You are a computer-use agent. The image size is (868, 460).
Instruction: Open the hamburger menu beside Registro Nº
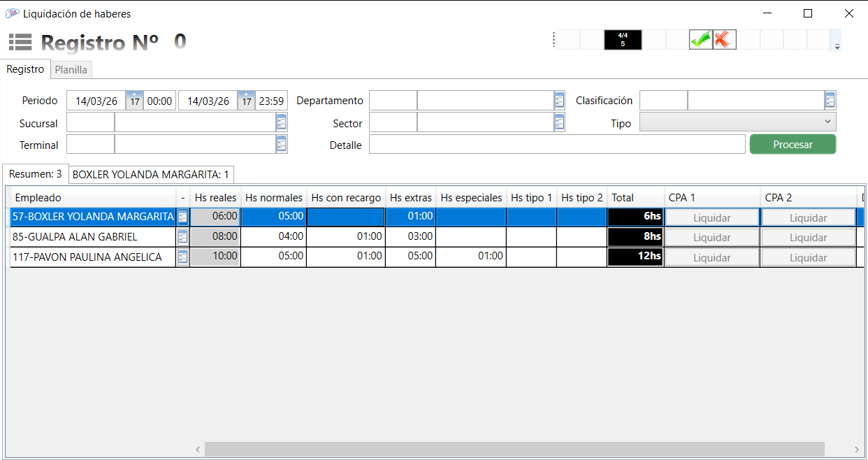[x=20, y=42]
